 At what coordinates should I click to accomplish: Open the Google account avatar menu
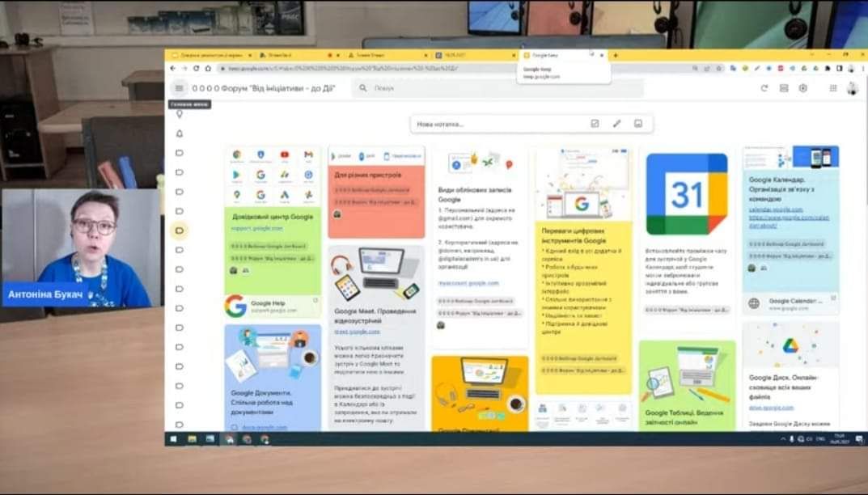(x=853, y=88)
